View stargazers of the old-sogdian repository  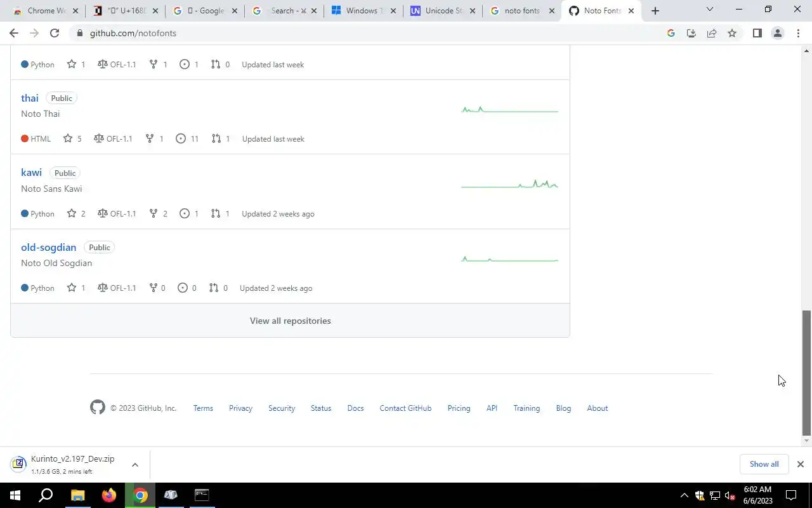pos(76,288)
